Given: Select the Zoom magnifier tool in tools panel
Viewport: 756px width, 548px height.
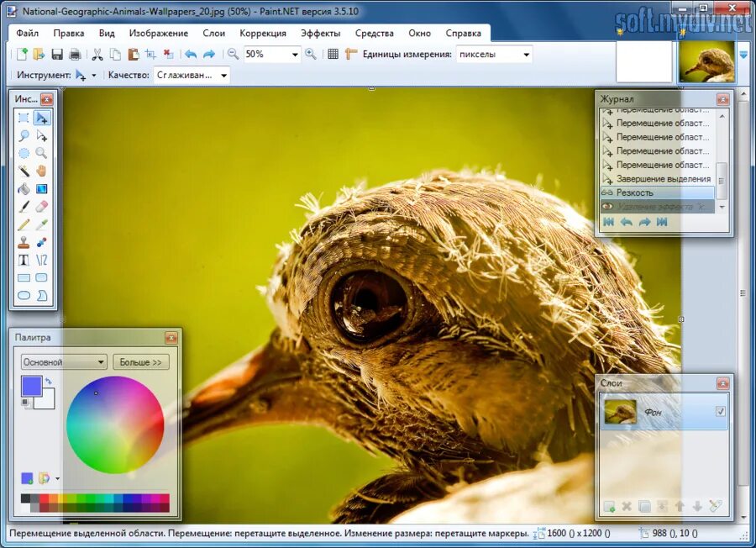Looking at the screenshot, I should (41, 154).
